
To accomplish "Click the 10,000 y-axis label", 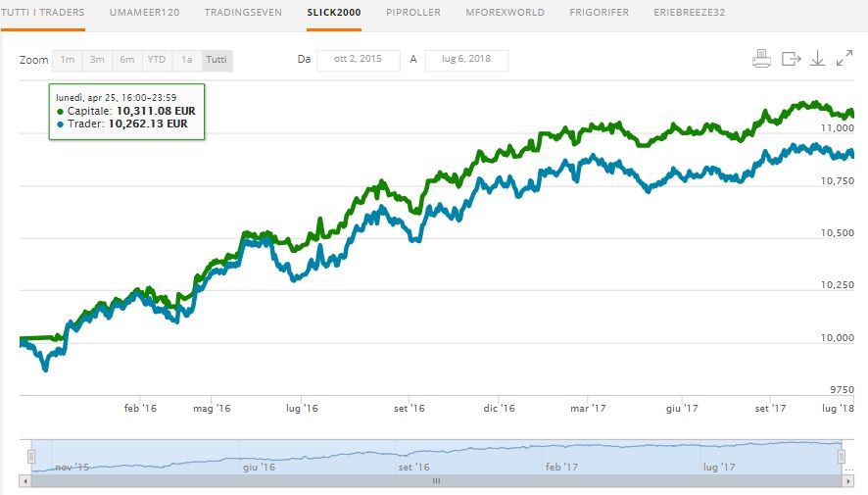I will pos(837,338).
